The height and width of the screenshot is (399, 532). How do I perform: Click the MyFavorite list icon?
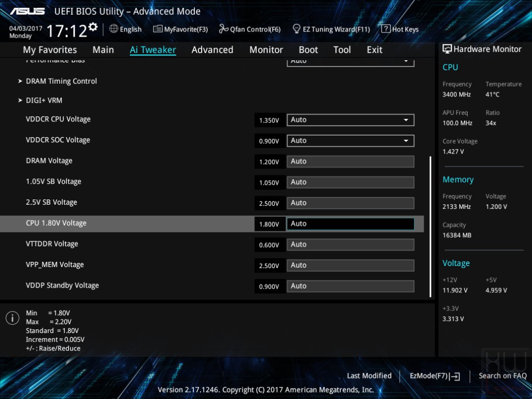(158, 29)
